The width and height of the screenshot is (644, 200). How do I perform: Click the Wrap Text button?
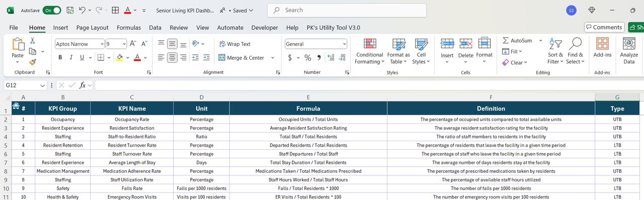pos(235,44)
